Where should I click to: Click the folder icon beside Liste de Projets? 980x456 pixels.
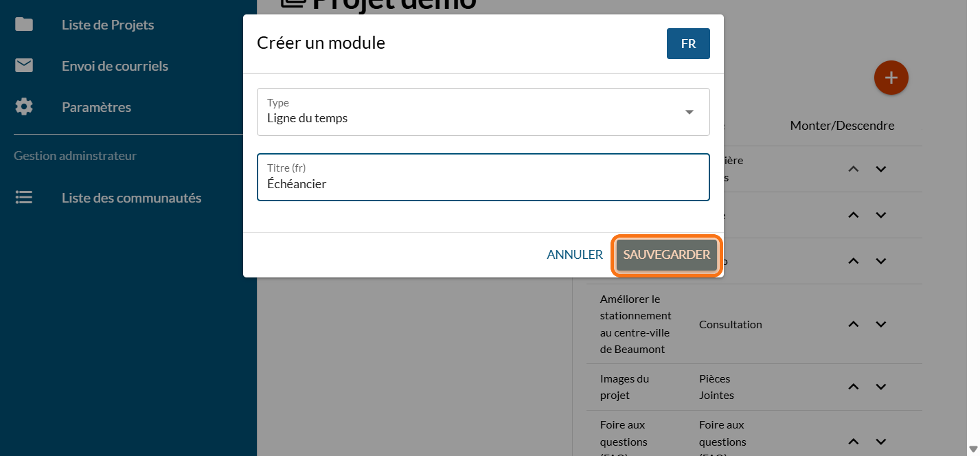point(24,25)
